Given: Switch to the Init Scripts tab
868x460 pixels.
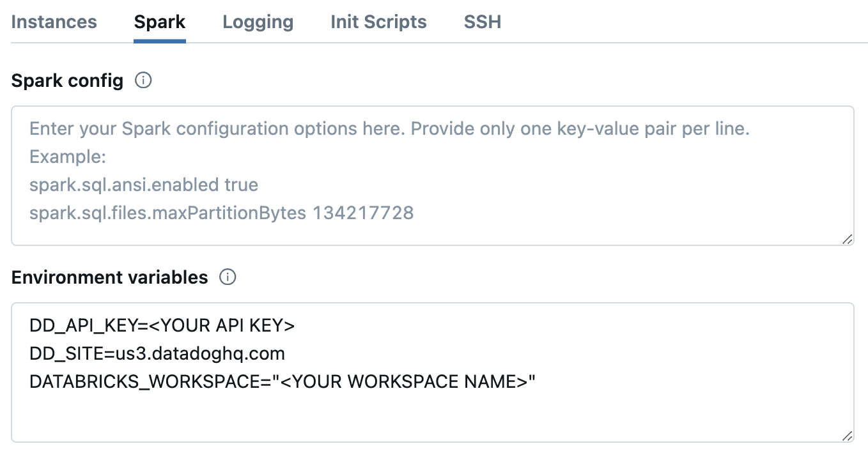Looking at the screenshot, I should (378, 22).
